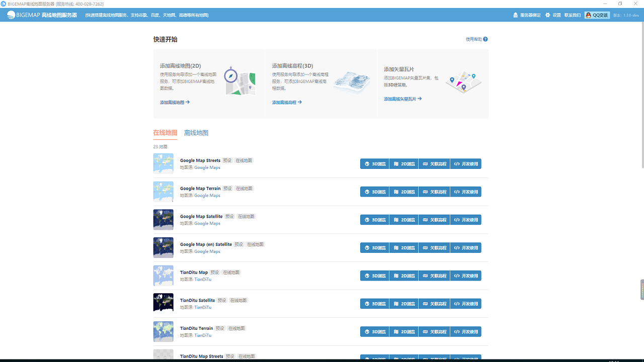The image size is (644, 362).
Task: Open 2D浏览 for Google Map Terrain
Action: pyautogui.click(x=404, y=192)
